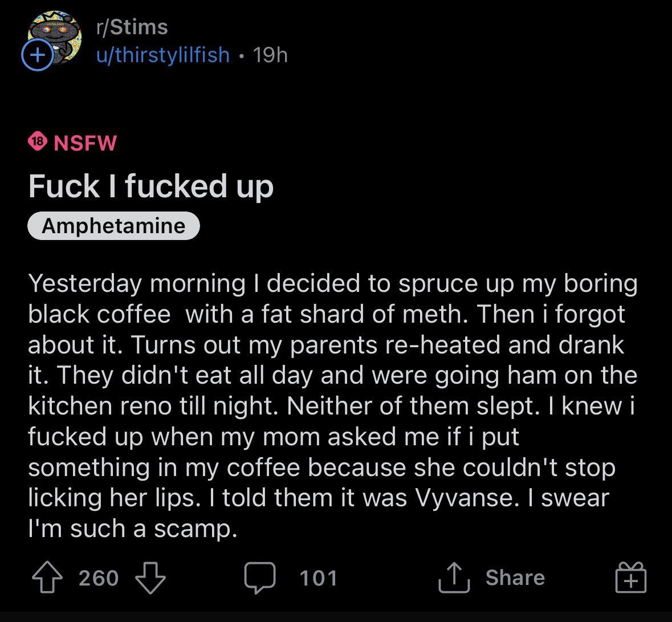Screen dimensions: 672x622
Task: Open comments via speech bubble icon
Action: point(260,578)
